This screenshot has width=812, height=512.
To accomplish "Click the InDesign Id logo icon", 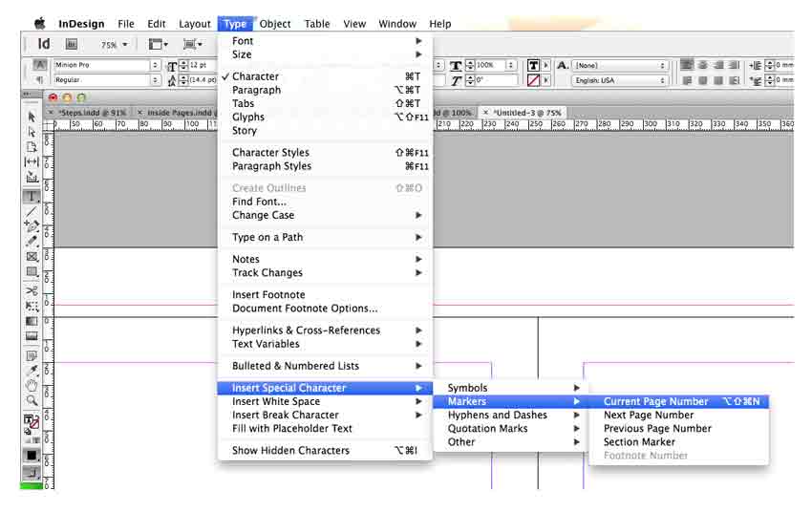I will [x=44, y=44].
